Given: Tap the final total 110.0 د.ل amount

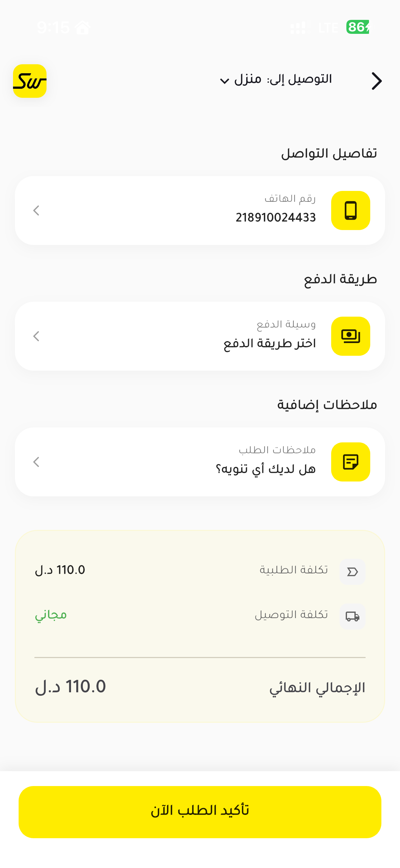Looking at the screenshot, I should (x=70, y=687).
